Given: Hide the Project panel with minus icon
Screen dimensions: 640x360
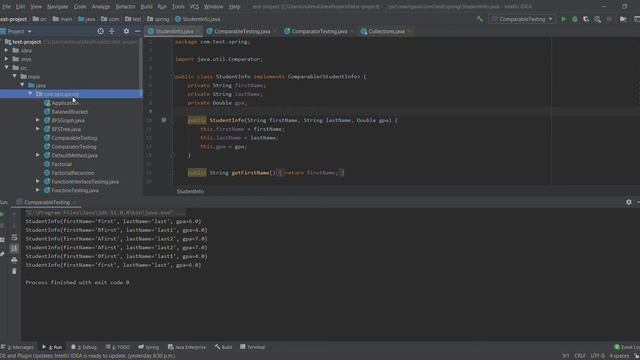Looking at the screenshot, I should click(138, 31).
